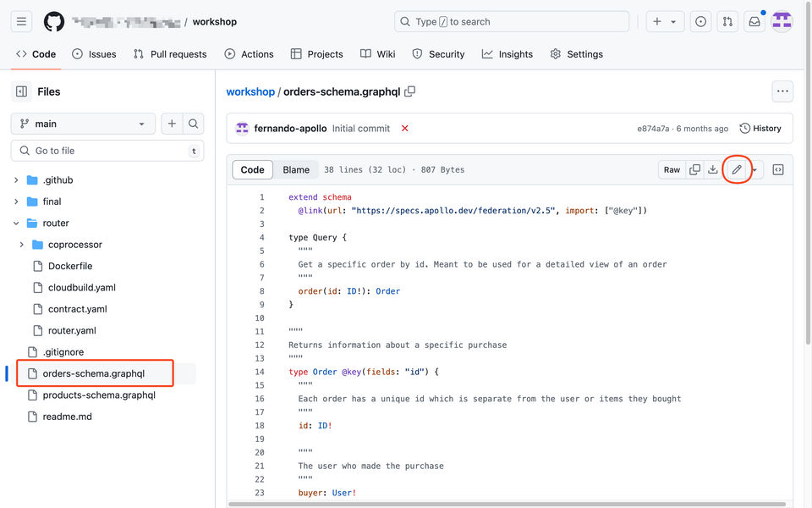Click the failed checks red X
The height and width of the screenshot is (508, 812).
[405, 128]
